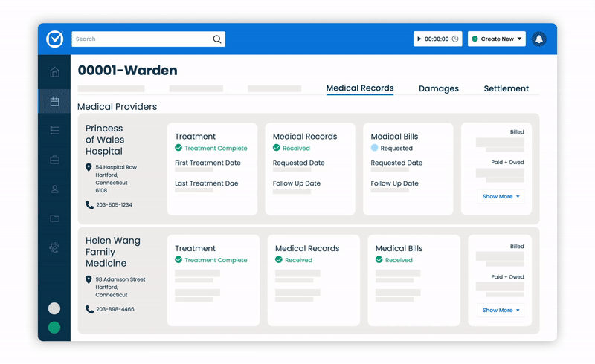Start the timer play button
Viewport: 595px width, 364px height.
pyautogui.click(x=419, y=39)
